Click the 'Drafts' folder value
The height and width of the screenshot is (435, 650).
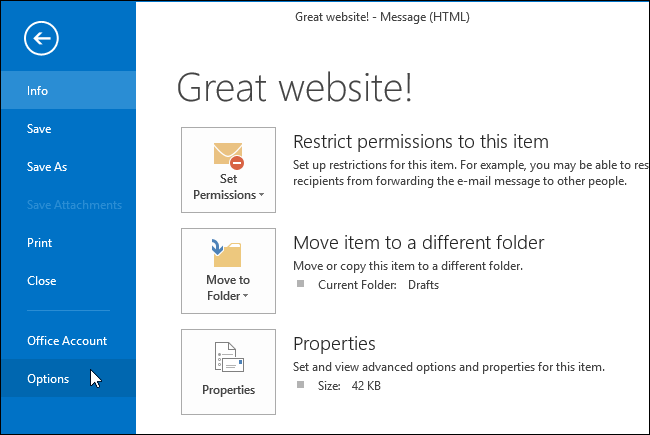423,285
